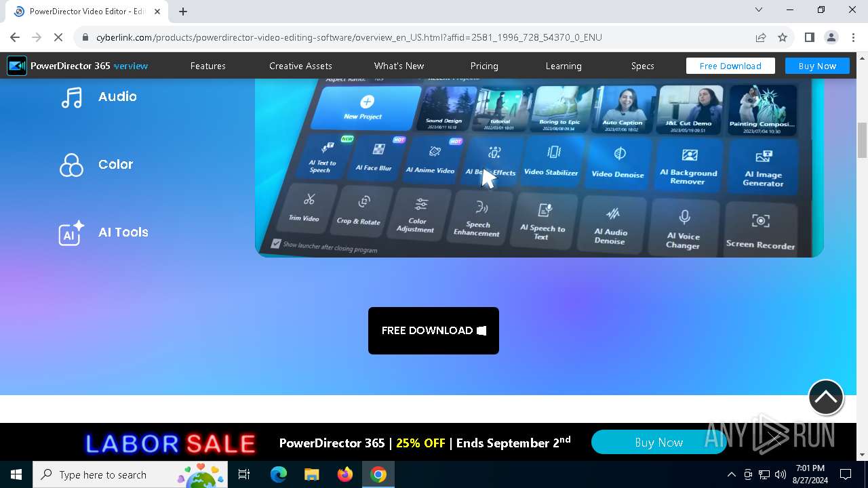Click the AI Image Generator tile
868x488 pixels.
[763, 168]
